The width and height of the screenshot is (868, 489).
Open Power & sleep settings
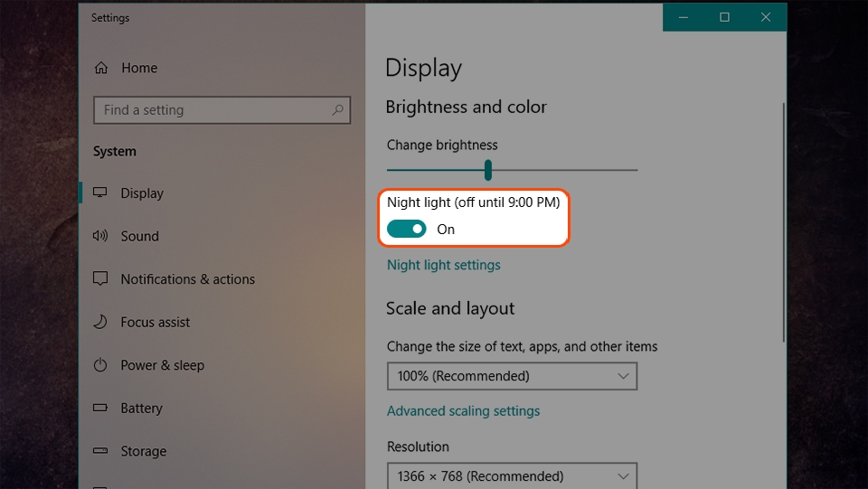[162, 365]
